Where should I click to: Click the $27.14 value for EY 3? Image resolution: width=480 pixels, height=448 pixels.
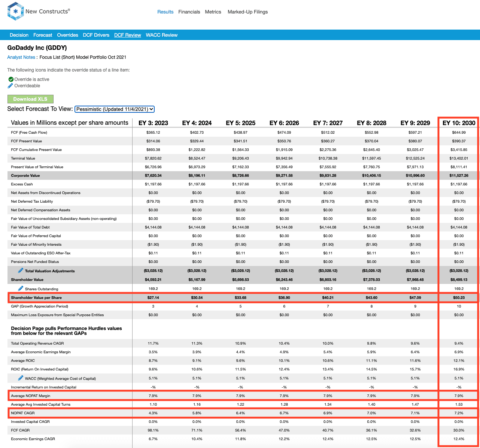153,298
